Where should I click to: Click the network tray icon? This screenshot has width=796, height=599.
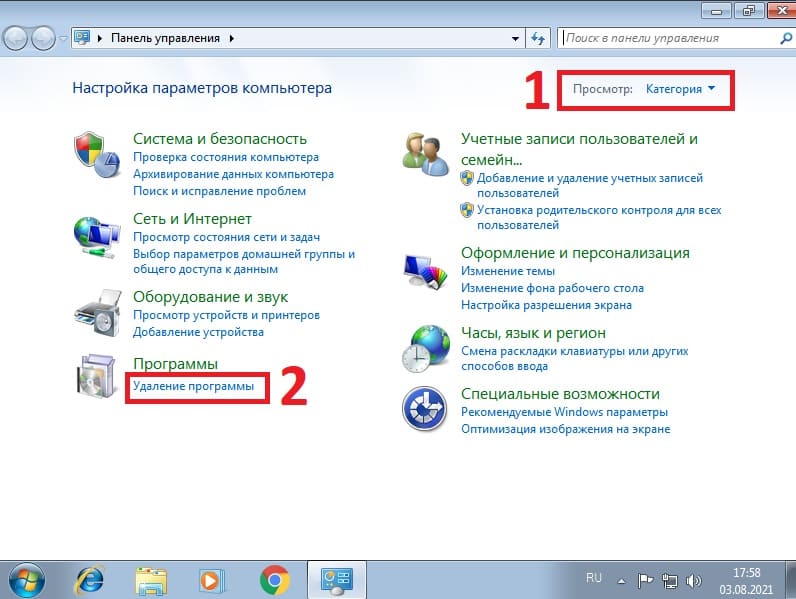[670, 580]
